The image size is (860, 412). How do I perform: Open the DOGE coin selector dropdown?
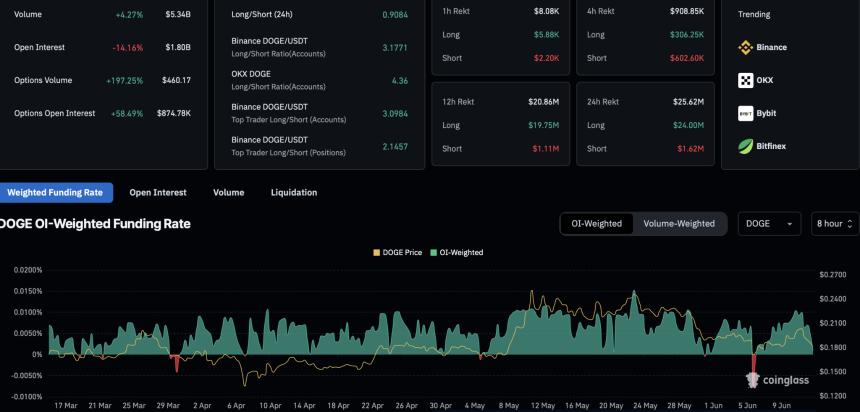pos(769,224)
